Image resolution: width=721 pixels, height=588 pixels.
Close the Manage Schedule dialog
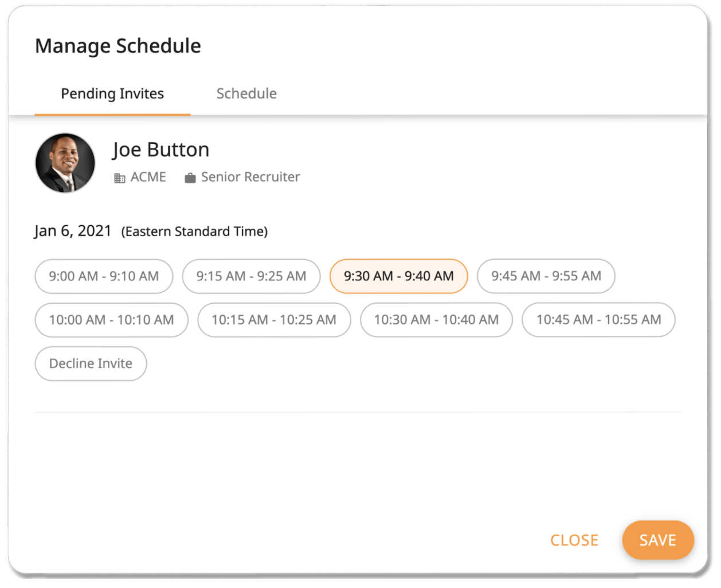coord(574,540)
